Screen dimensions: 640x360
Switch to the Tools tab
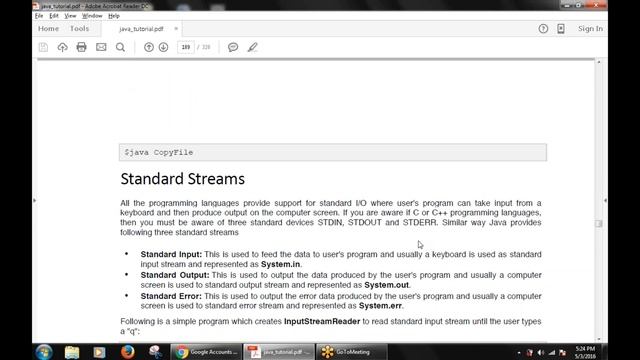[79, 29]
